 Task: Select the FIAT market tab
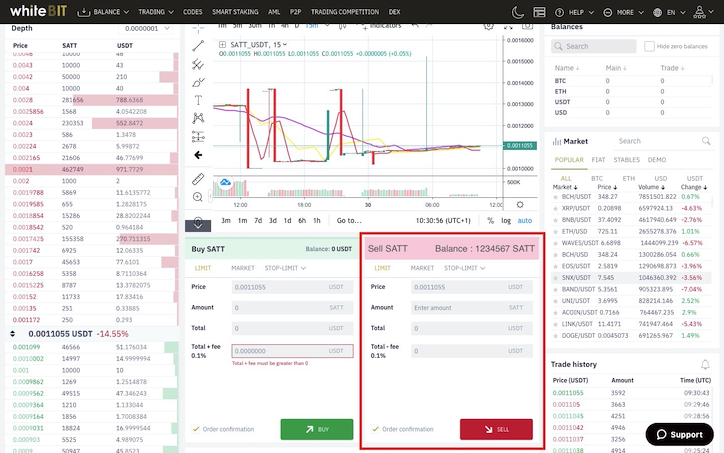pos(598,160)
